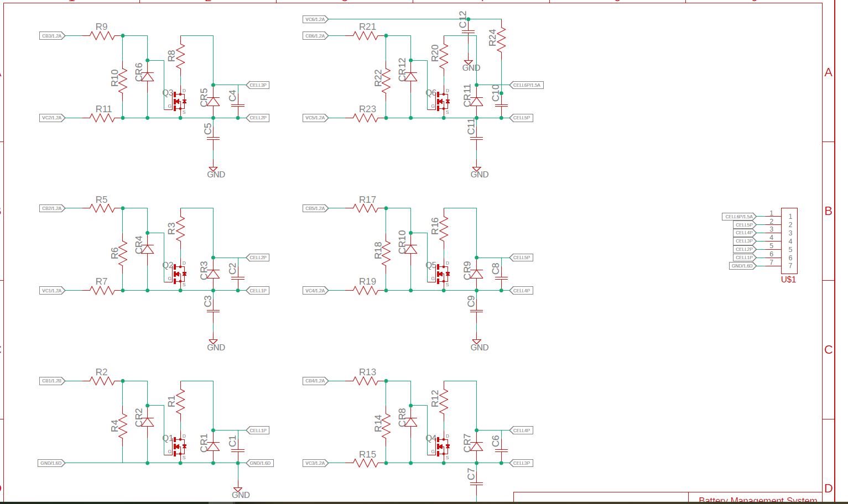Click resistor R21 symbol
The image size is (848, 504).
click(365, 35)
